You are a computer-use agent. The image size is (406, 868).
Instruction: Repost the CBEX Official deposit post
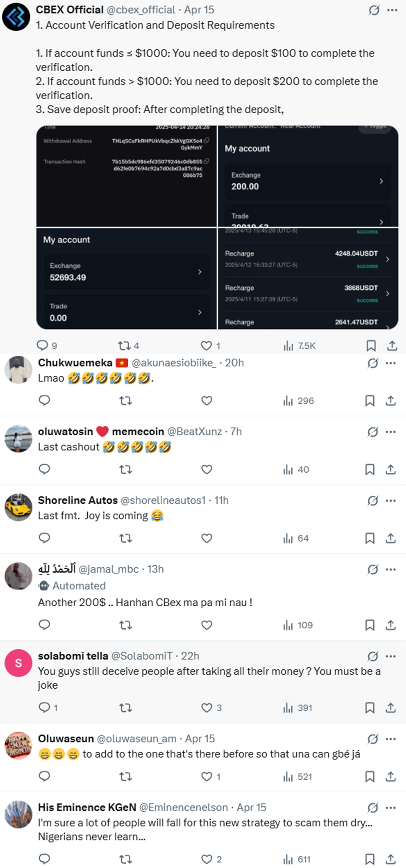coord(124,345)
